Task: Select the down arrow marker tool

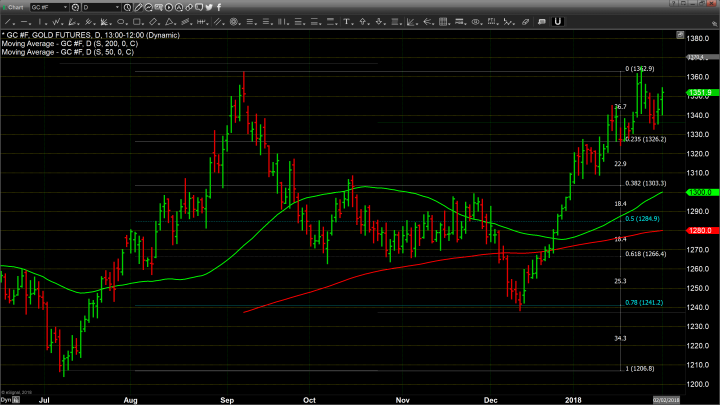Action: [379, 22]
